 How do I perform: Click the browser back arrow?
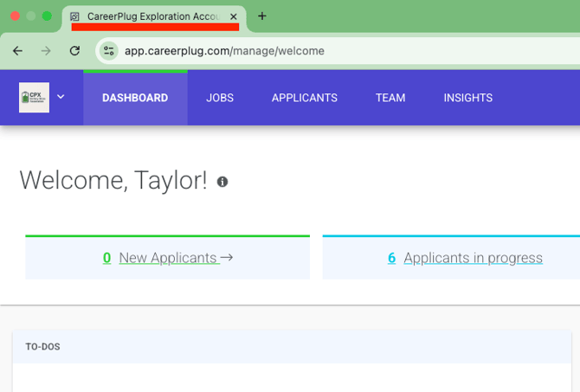click(x=17, y=51)
